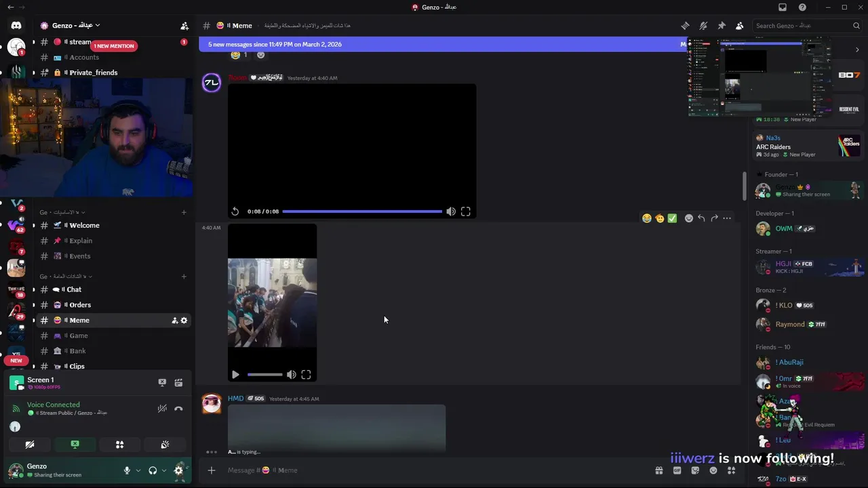Collapse the first Ge category header
The height and width of the screenshot is (488, 868).
pyautogui.click(x=62, y=212)
